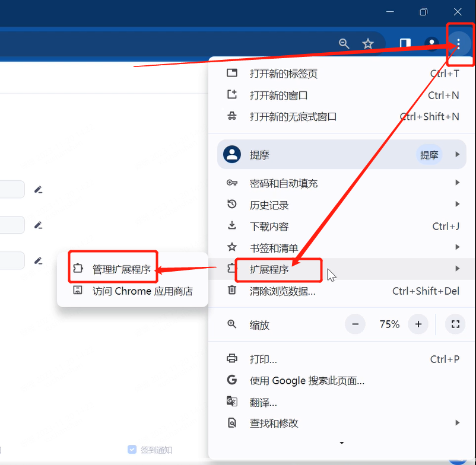The height and width of the screenshot is (465, 476).
Task: Toggle the side panel icon
Action: (x=405, y=44)
